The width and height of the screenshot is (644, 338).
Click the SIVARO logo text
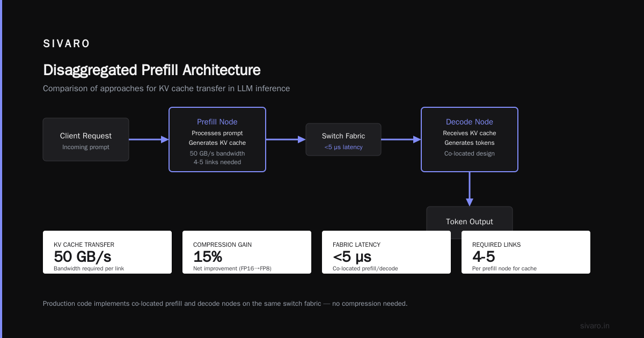67,44
